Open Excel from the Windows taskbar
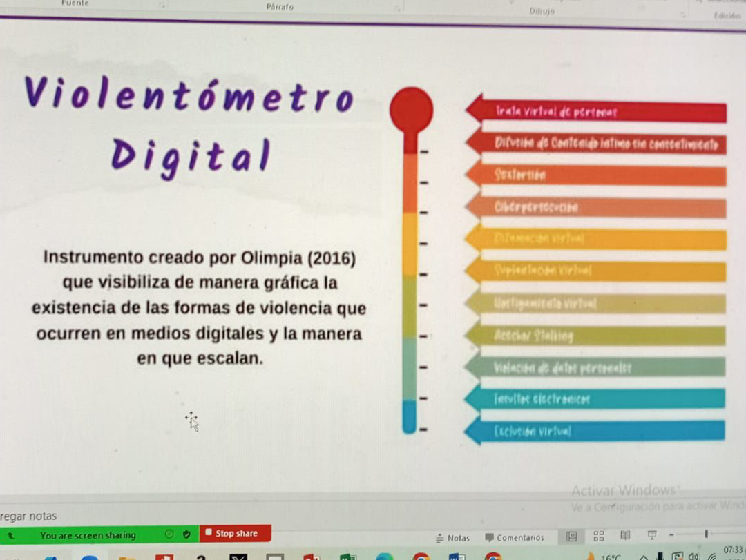Image resolution: width=746 pixels, height=560 pixels. click(347, 557)
